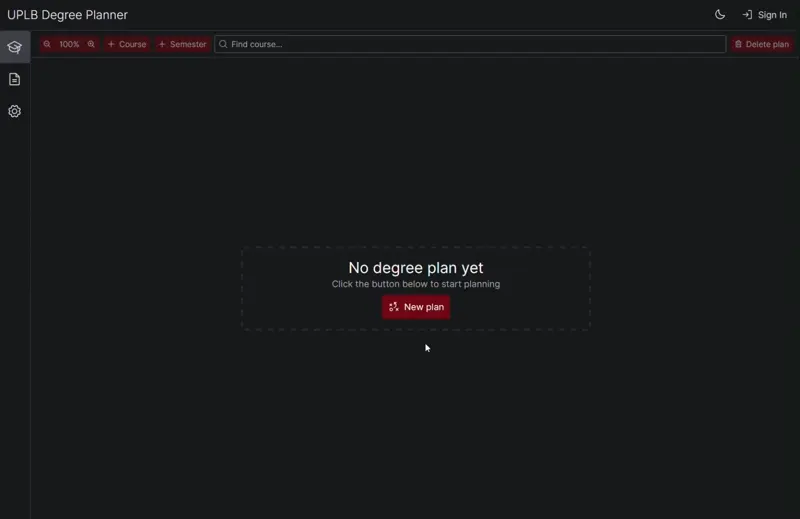Image resolution: width=800 pixels, height=519 pixels.
Task: Zoom in with the plus magnifier icon
Action: tap(91, 44)
